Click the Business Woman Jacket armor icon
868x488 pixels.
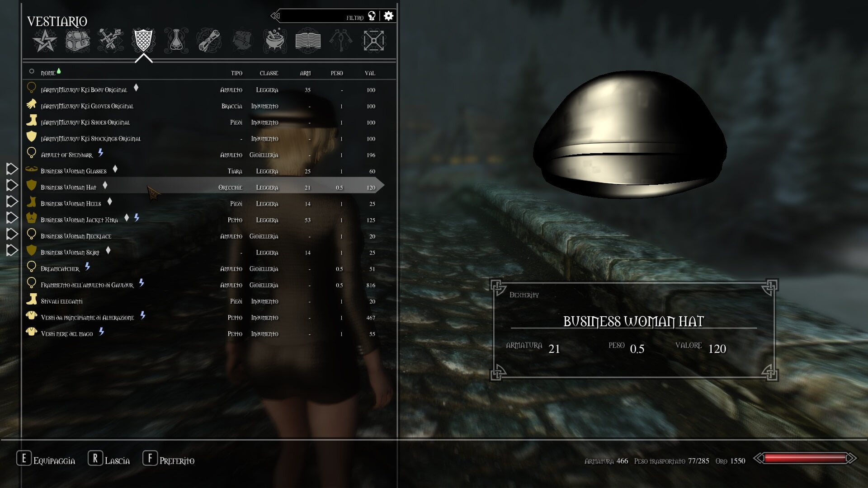(31, 218)
